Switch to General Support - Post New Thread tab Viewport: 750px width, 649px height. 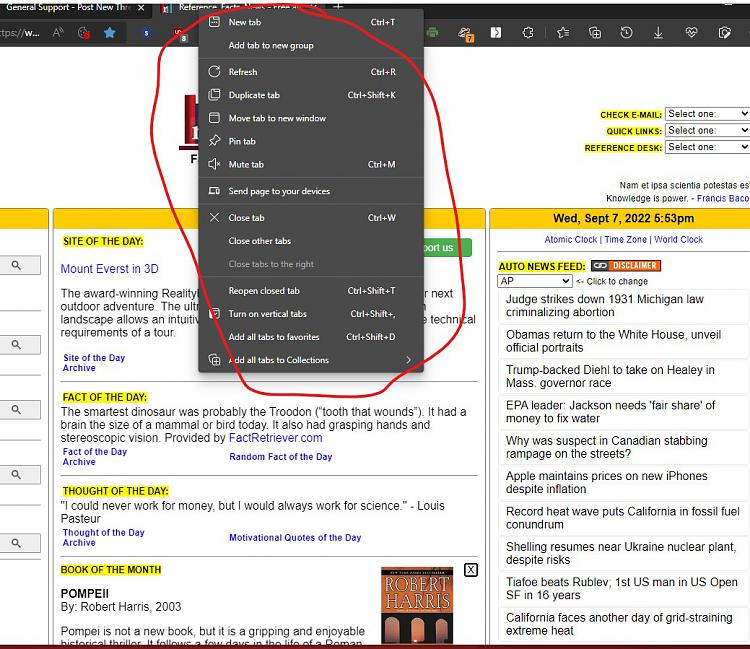point(67,8)
